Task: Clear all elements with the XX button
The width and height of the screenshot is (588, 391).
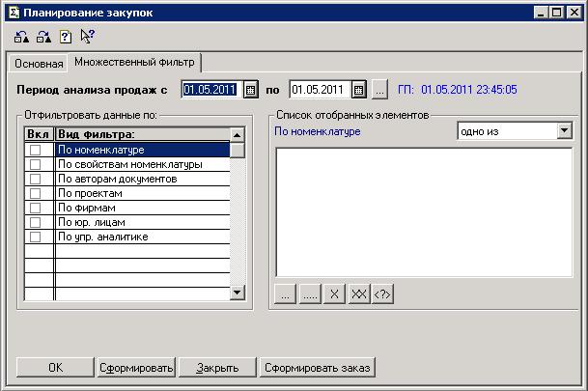Action: [x=358, y=293]
